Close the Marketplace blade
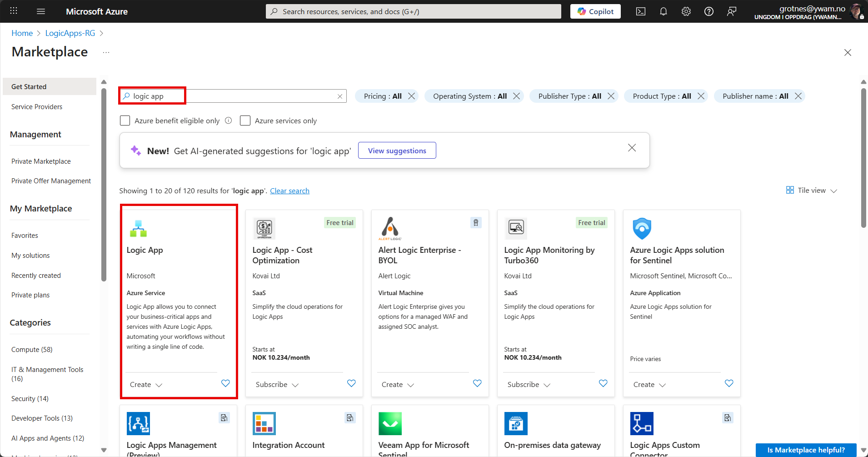This screenshot has height=457, width=868. pyautogui.click(x=848, y=52)
